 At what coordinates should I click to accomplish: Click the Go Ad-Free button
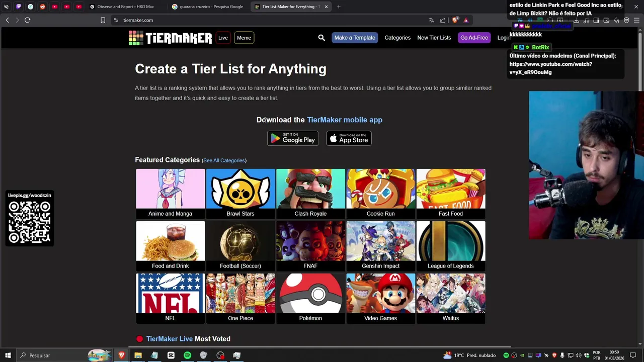[474, 38]
